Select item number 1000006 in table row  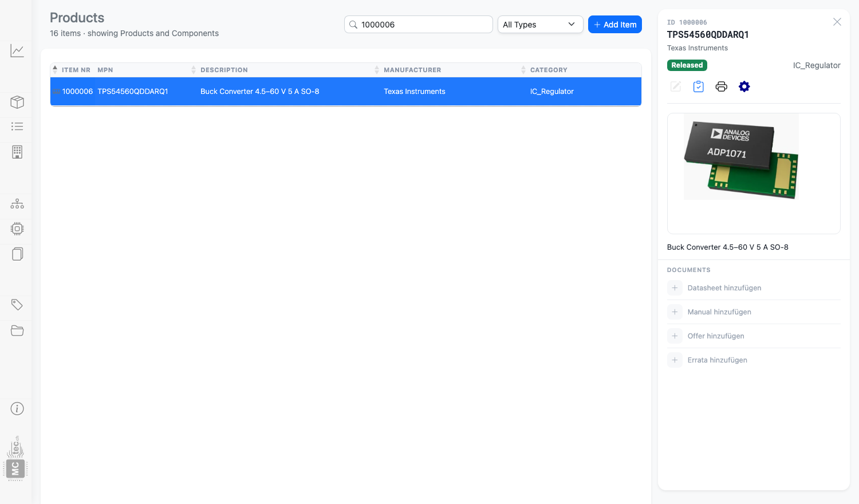[x=77, y=92]
